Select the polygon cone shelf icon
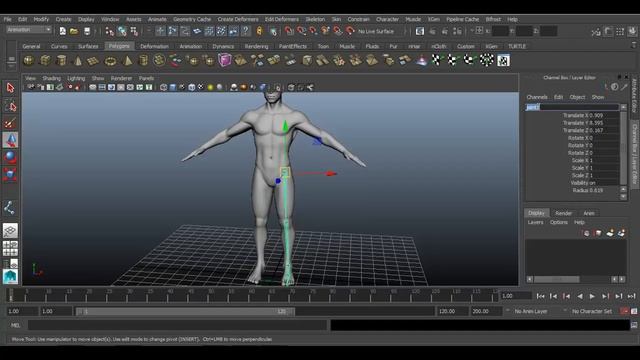Viewport: 640px width, 360px height. click(x=78, y=61)
